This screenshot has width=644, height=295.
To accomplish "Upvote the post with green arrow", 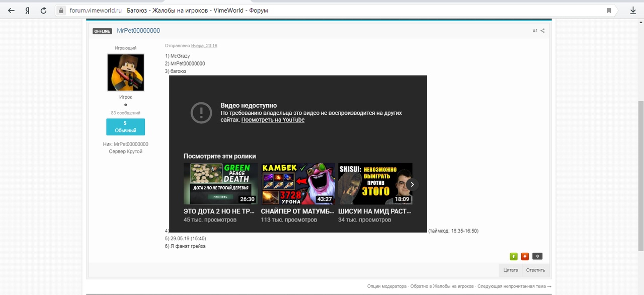I will coord(514,256).
